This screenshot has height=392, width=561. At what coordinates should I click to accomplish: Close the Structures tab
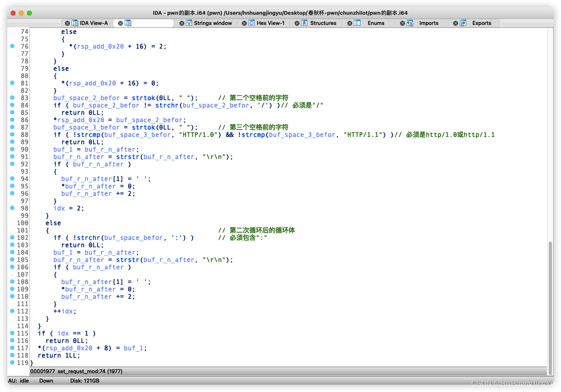pos(297,23)
